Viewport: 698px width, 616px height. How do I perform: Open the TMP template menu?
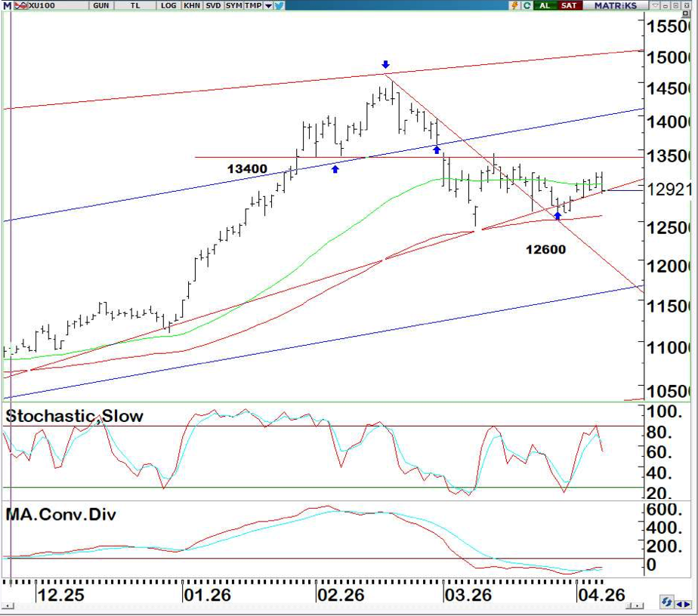tap(254, 5)
